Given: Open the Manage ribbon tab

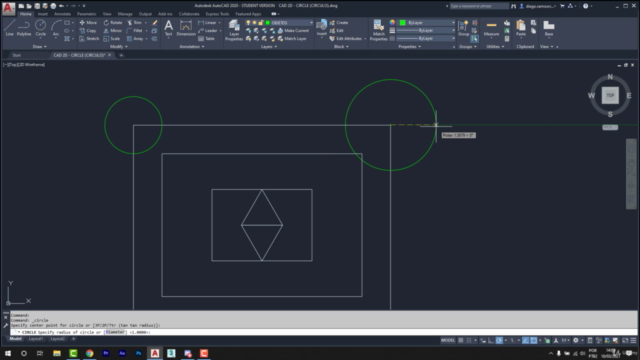Looking at the screenshot, I should pos(125,14).
